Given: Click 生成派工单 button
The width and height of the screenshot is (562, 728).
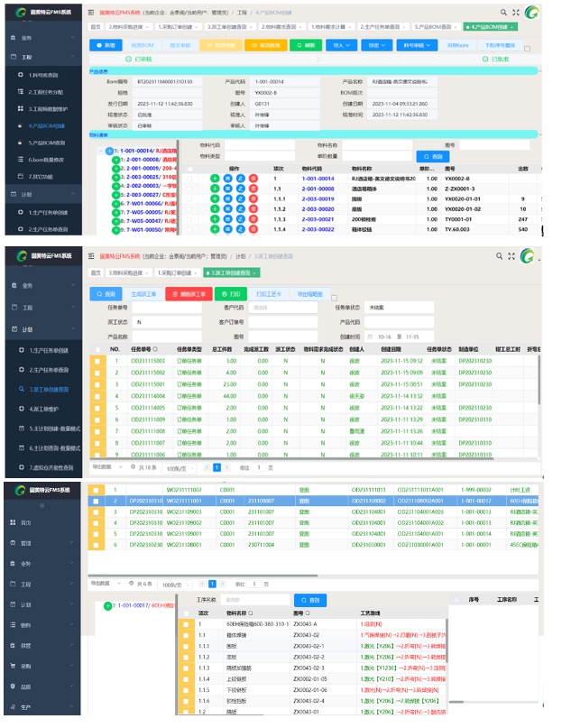Looking at the screenshot, I should 144,294.
